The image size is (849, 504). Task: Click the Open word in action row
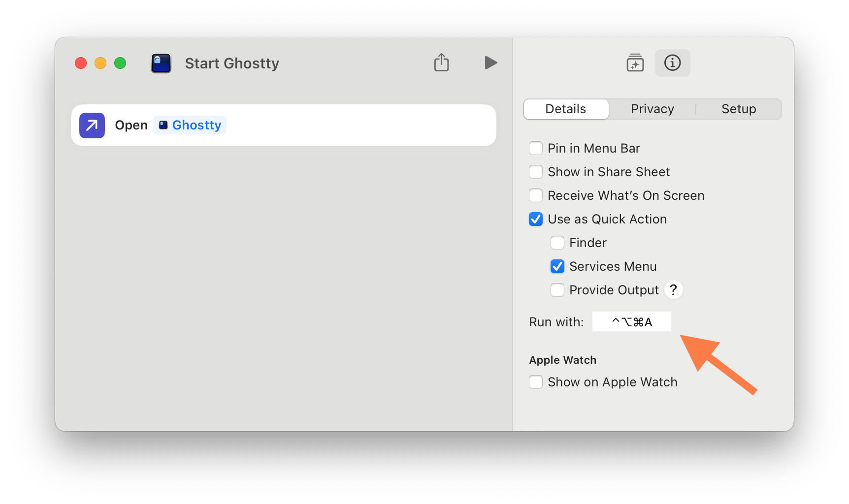[x=131, y=126]
